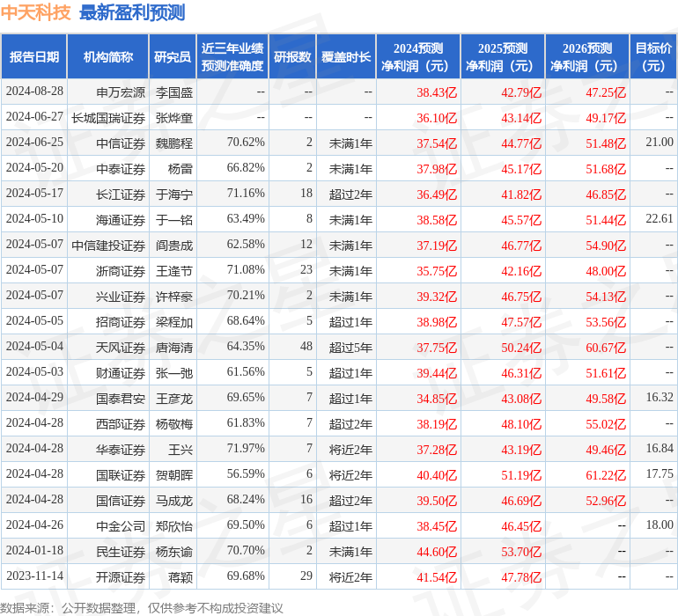
Task: Select the analyst cell 许梓豪
Action: (174, 296)
